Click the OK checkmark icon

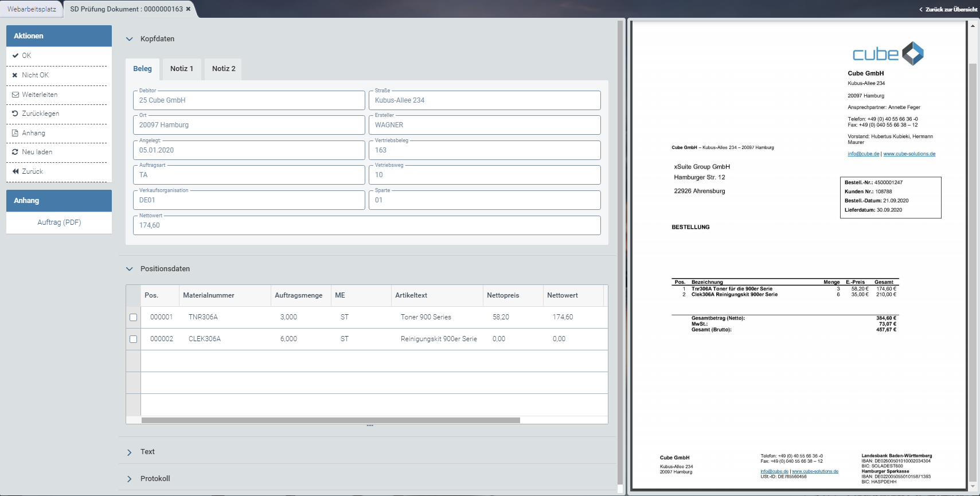click(x=15, y=56)
